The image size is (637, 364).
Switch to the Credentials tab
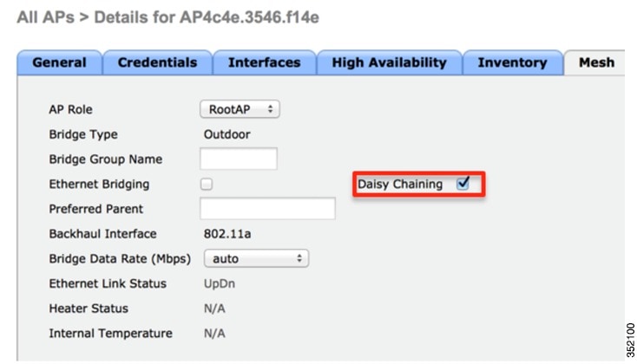click(x=157, y=62)
